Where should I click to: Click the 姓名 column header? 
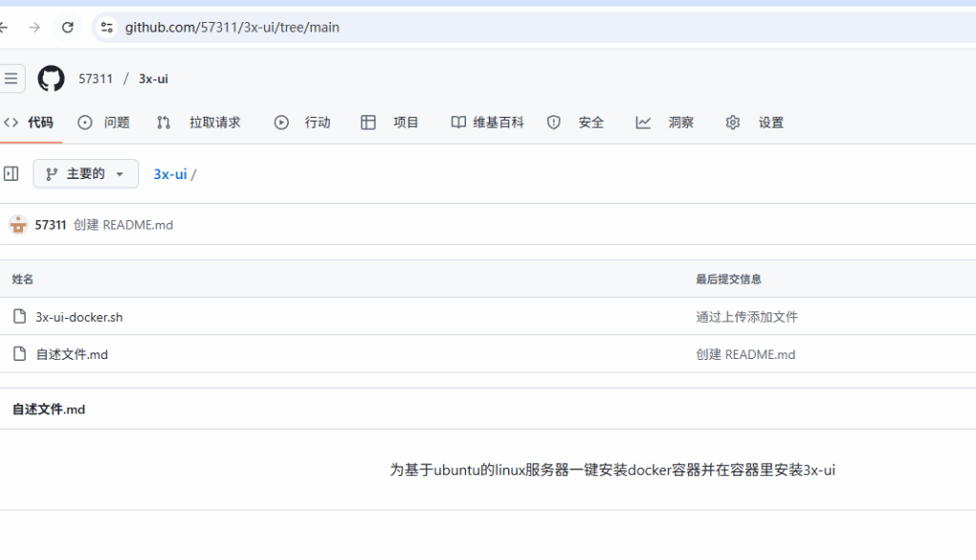[23, 279]
